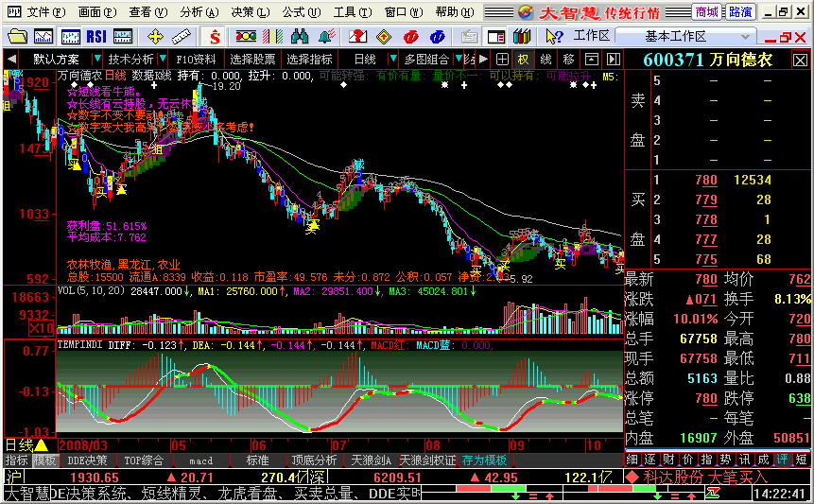
Task: Click 存为模板 save template link
Action: coord(484,461)
